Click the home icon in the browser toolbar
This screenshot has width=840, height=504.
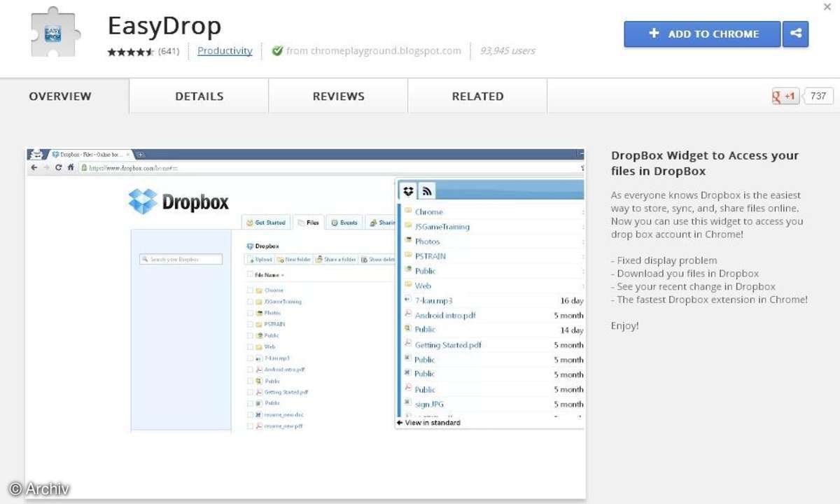point(71,168)
